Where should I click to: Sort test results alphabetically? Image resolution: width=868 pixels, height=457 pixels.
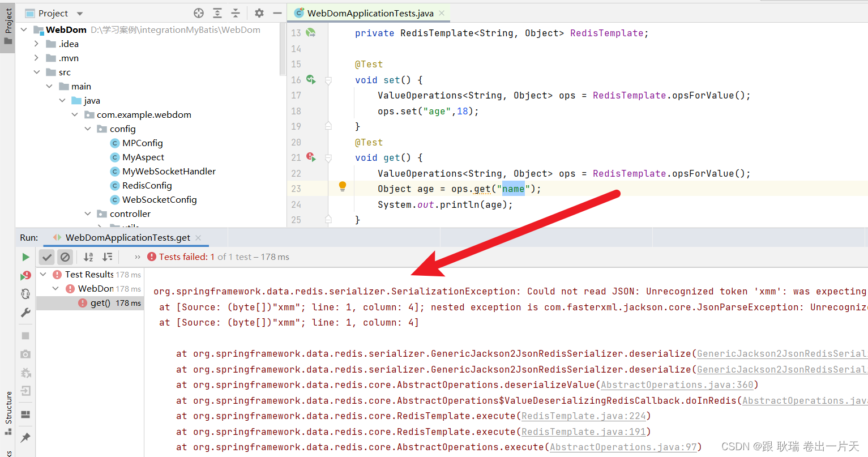pos(88,257)
